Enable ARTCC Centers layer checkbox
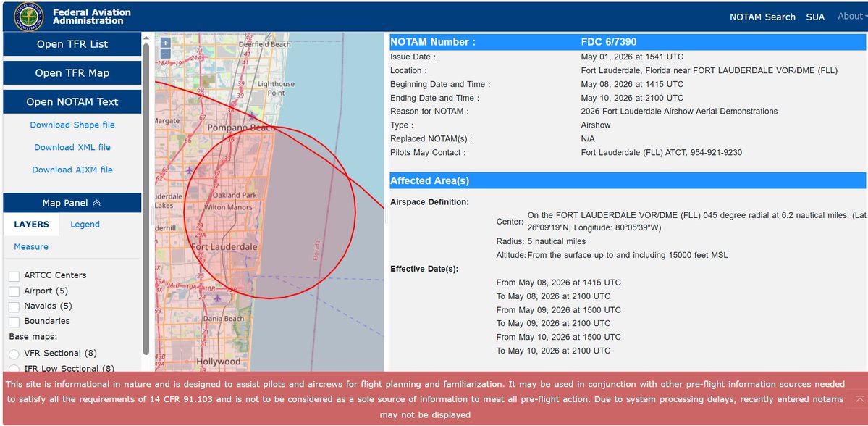The height and width of the screenshot is (426, 868). (x=14, y=276)
